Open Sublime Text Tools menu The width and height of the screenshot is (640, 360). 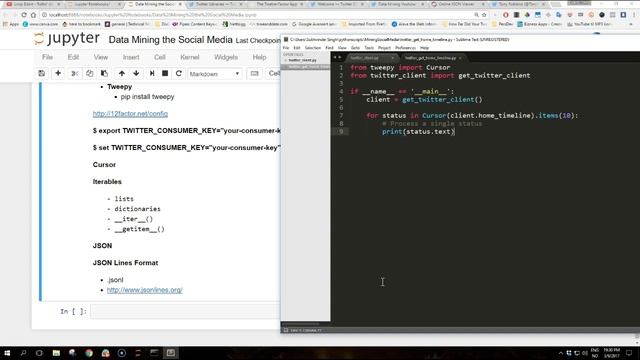pyautogui.click(x=369, y=48)
